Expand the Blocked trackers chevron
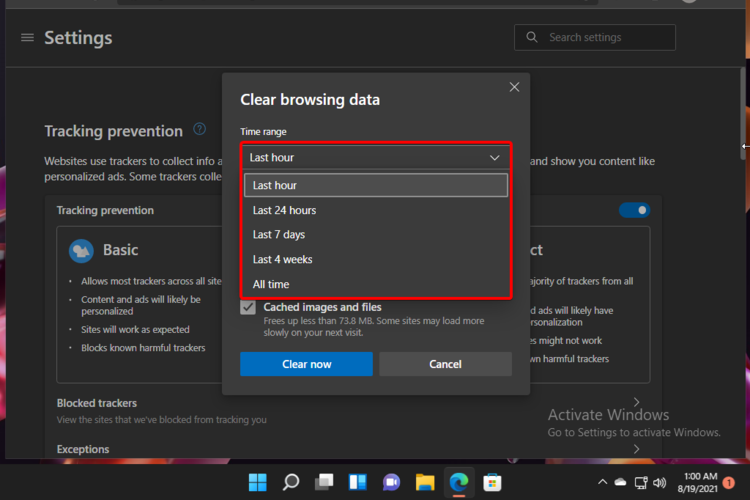Viewport: 750px width, 500px height. pos(636,402)
